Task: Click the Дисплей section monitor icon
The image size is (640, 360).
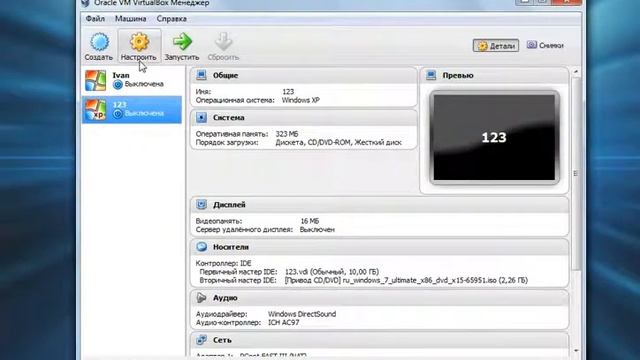Action: tap(201, 204)
